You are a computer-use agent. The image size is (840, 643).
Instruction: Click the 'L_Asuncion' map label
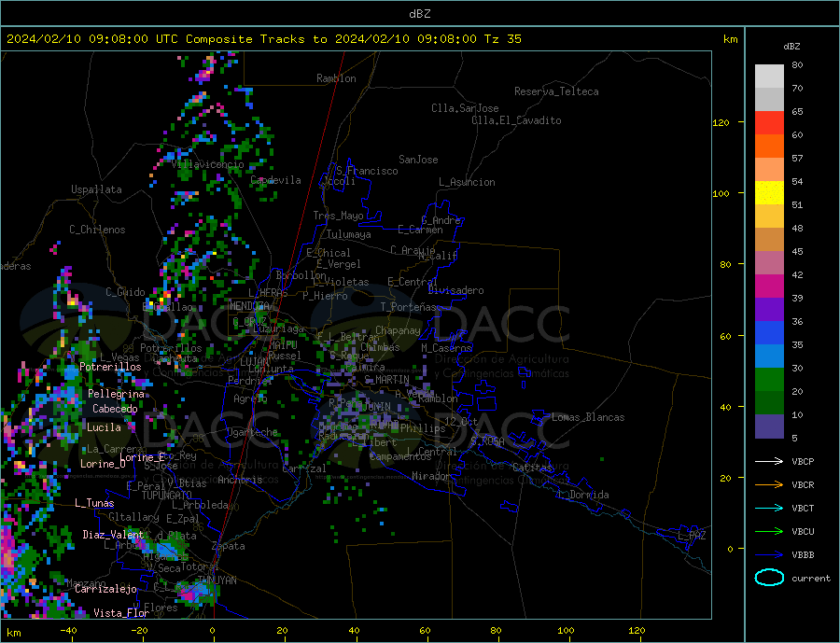467,182
